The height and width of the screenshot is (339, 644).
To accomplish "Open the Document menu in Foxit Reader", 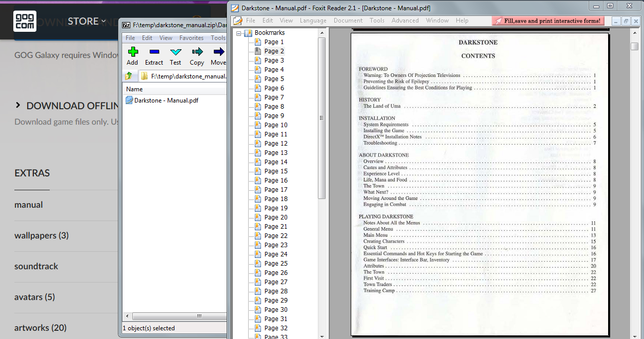I will coord(348,21).
